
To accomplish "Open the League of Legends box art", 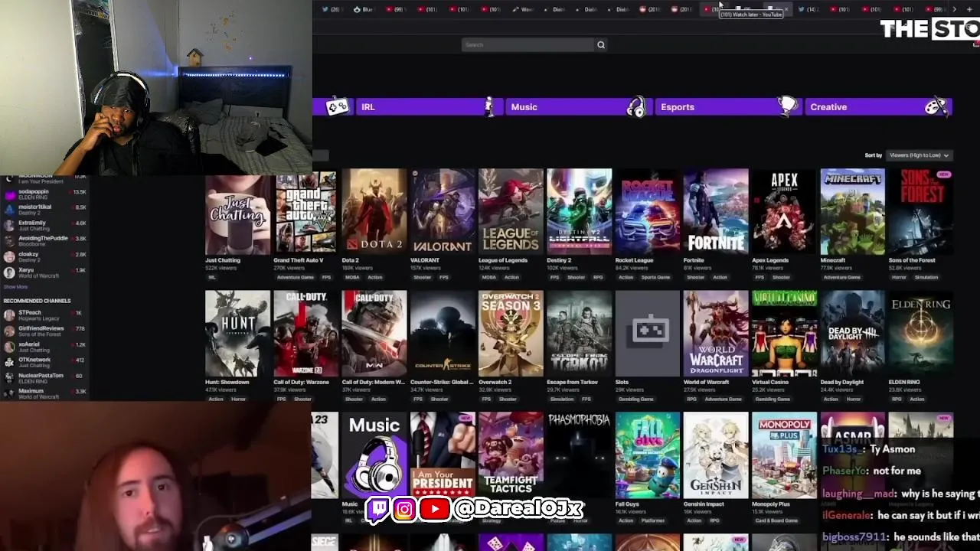I will tap(511, 212).
